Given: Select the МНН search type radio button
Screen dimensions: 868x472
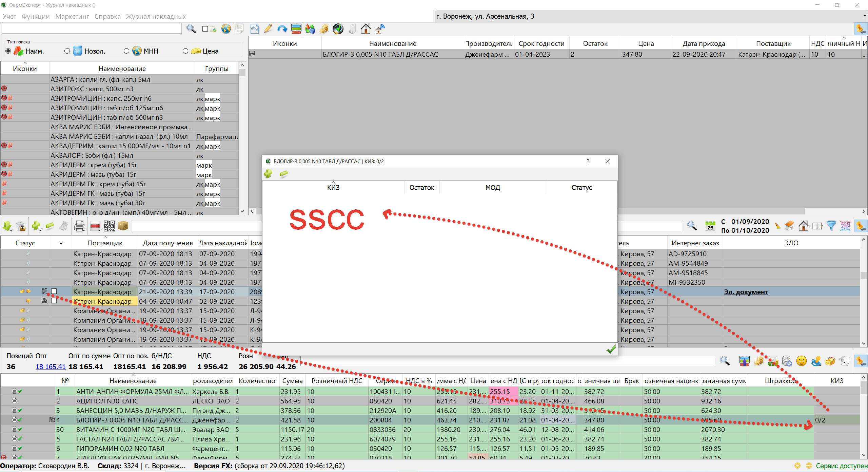Looking at the screenshot, I should 126,51.
